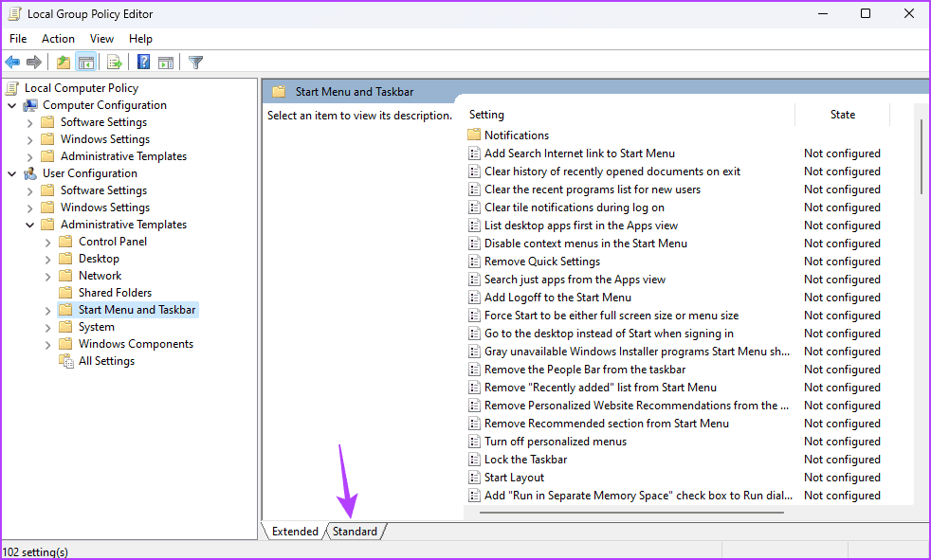Viewport: 931px width, 560px height.
Task: Toggle the Show/Hide Console Tree toolbar icon
Action: click(86, 62)
